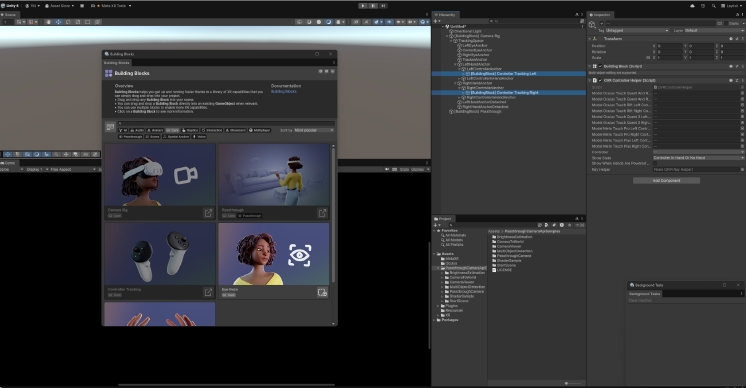The image size is (746, 388).
Task: Filter blocks by Interaction tag
Action: 212,130
